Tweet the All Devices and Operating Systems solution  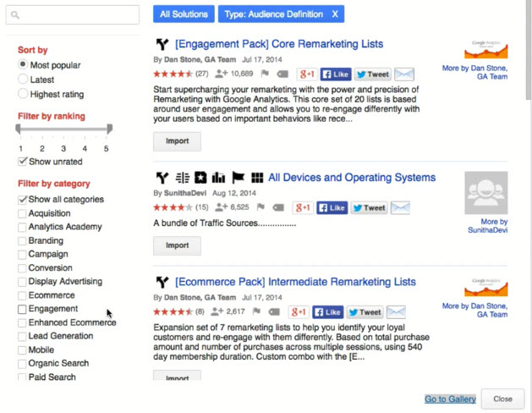click(369, 207)
